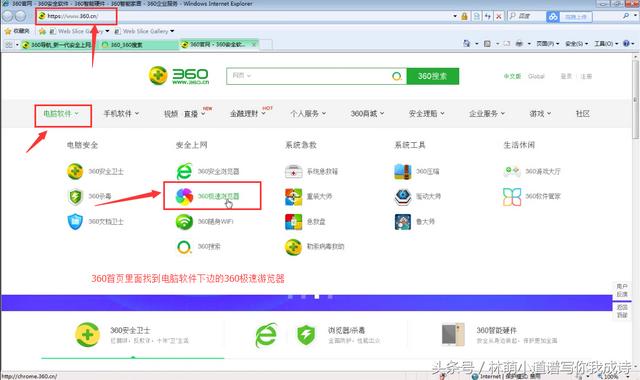This screenshot has width=640, height=380.
Task: Click the first Web Slice Gallery favorites item
Action: pyautogui.click(x=80, y=31)
